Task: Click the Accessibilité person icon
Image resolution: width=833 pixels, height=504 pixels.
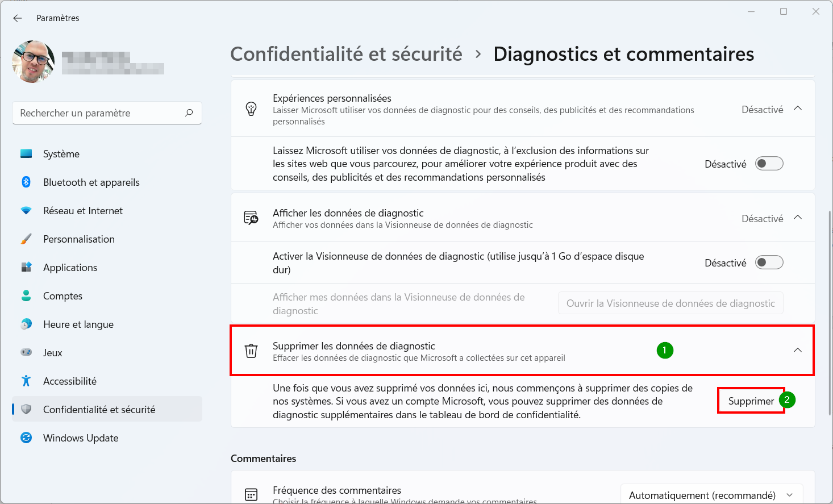Action: [x=26, y=381]
